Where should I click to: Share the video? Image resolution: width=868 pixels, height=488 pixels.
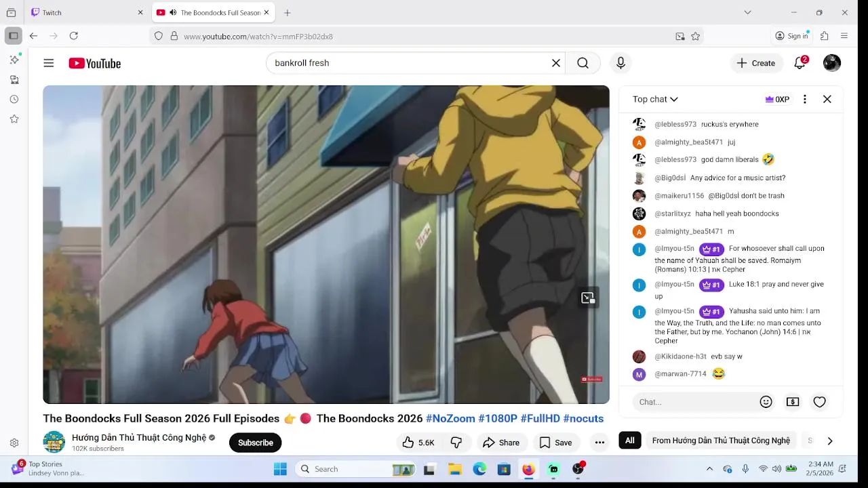501,443
